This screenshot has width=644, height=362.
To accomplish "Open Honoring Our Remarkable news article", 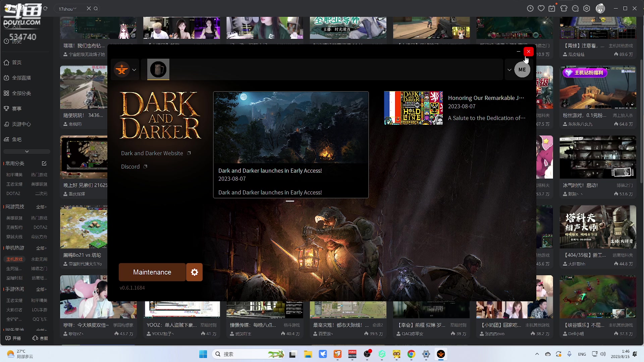I will [x=486, y=98].
